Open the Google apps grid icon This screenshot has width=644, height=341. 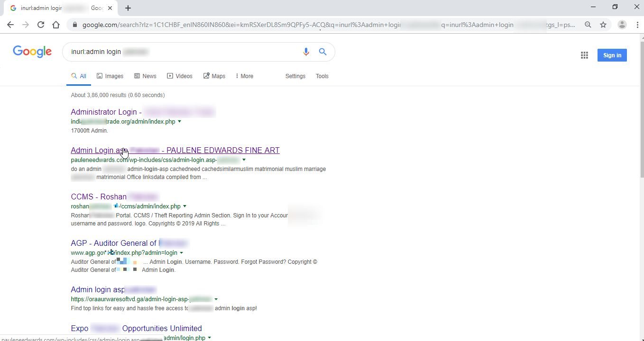[x=584, y=55]
